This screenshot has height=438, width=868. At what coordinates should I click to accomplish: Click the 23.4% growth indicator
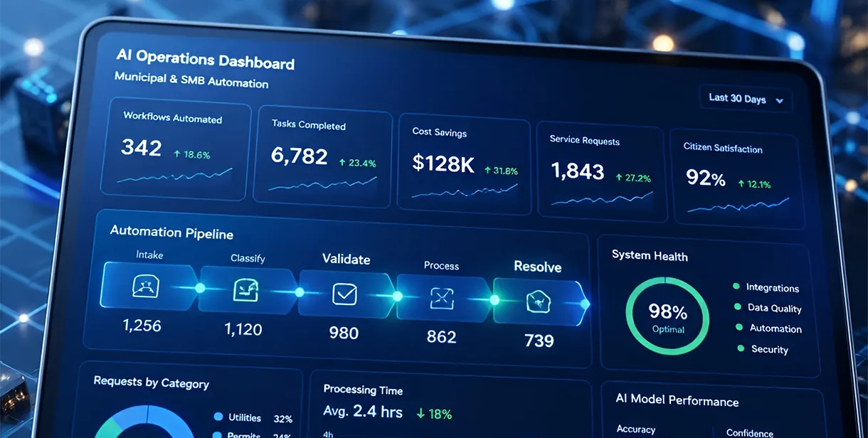coord(357,163)
